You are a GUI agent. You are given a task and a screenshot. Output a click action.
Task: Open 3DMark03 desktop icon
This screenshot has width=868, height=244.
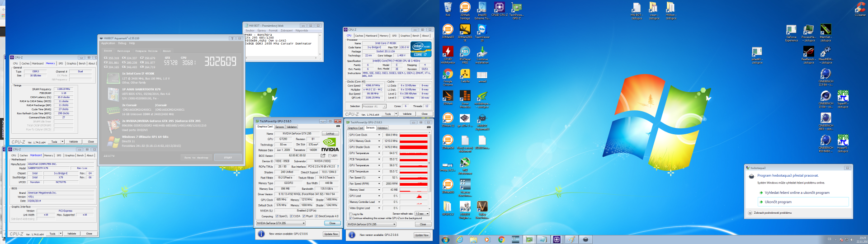click(x=448, y=32)
